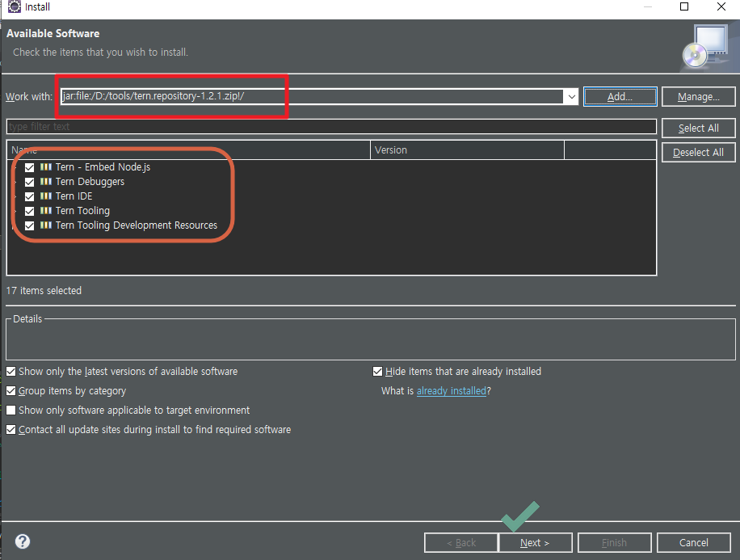Click the Tern Tooling category icon
The width and height of the screenshot is (740, 560).
click(x=46, y=211)
